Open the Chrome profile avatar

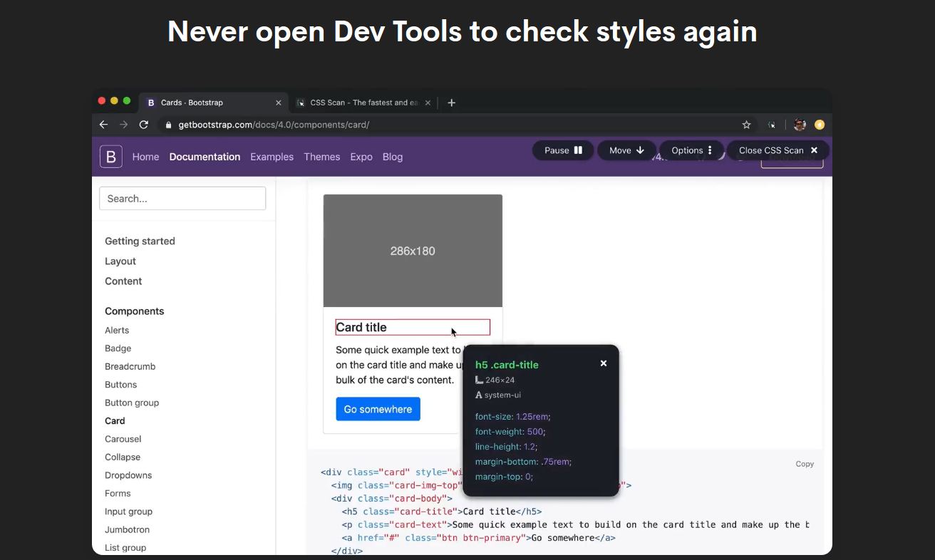pyautogui.click(x=800, y=125)
